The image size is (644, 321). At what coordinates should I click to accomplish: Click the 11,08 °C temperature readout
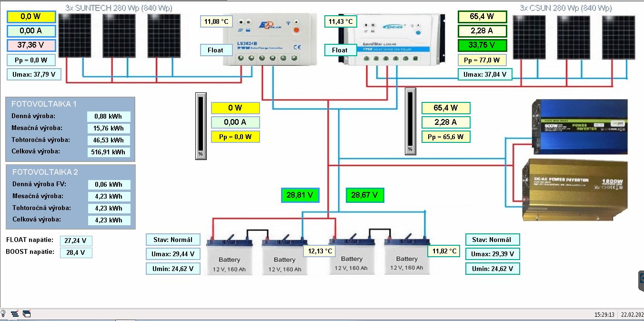[x=216, y=22]
